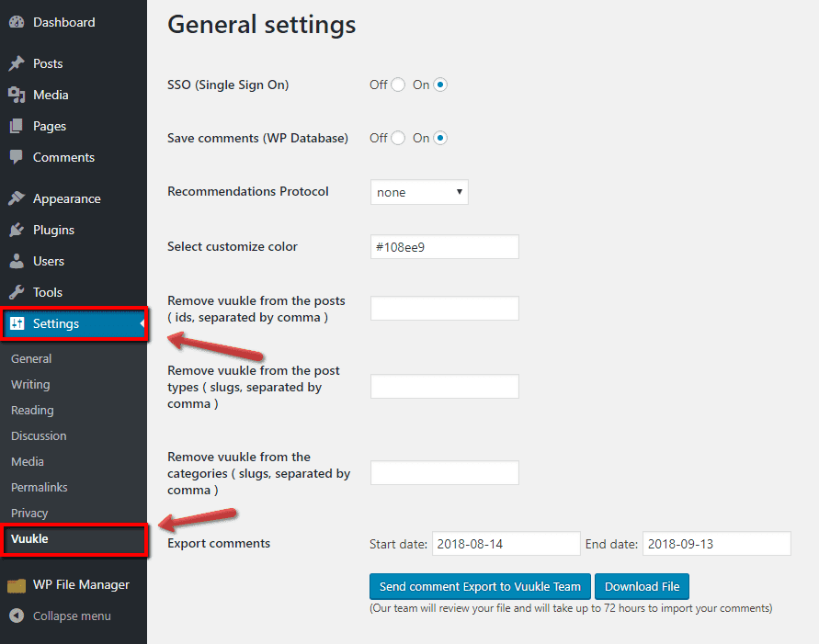Click the Pages document icon
The image size is (819, 644).
click(17, 127)
